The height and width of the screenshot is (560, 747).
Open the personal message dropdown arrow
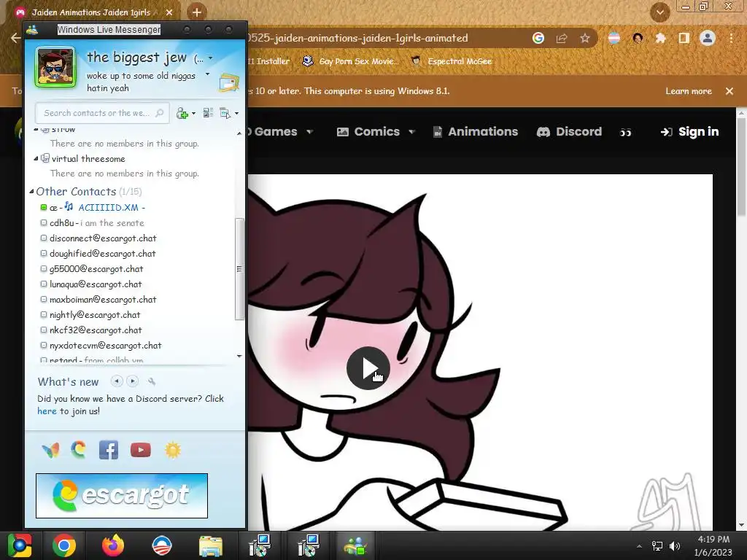pyautogui.click(x=207, y=74)
